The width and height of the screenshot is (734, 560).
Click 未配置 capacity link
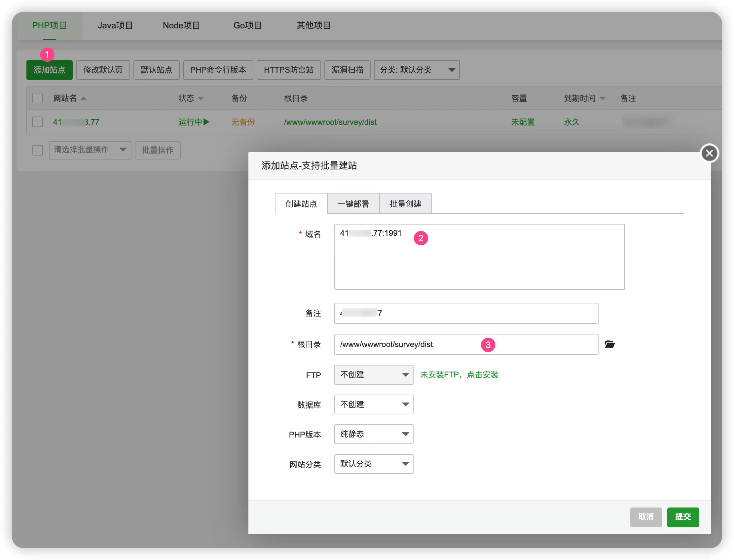pyautogui.click(x=523, y=122)
